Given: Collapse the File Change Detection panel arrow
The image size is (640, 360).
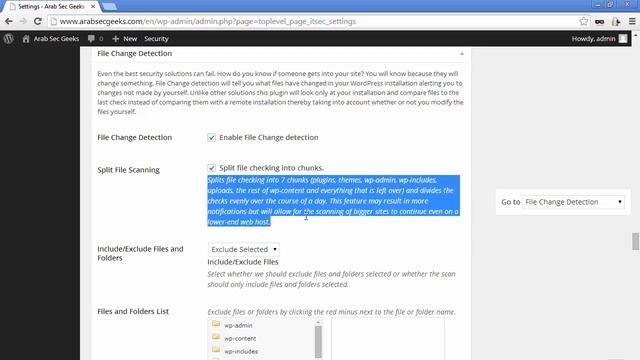Looking at the screenshot, I should click(462, 53).
